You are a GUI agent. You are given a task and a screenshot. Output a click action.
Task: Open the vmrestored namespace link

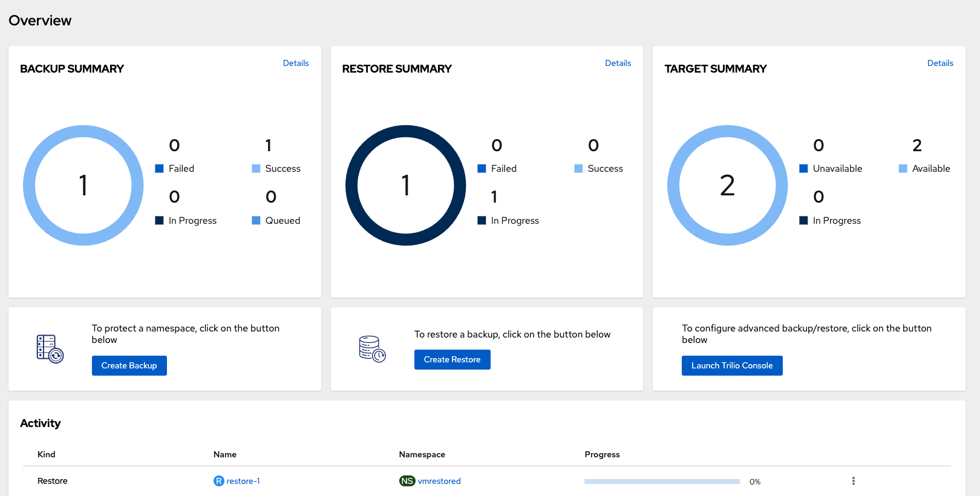click(x=439, y=481)
